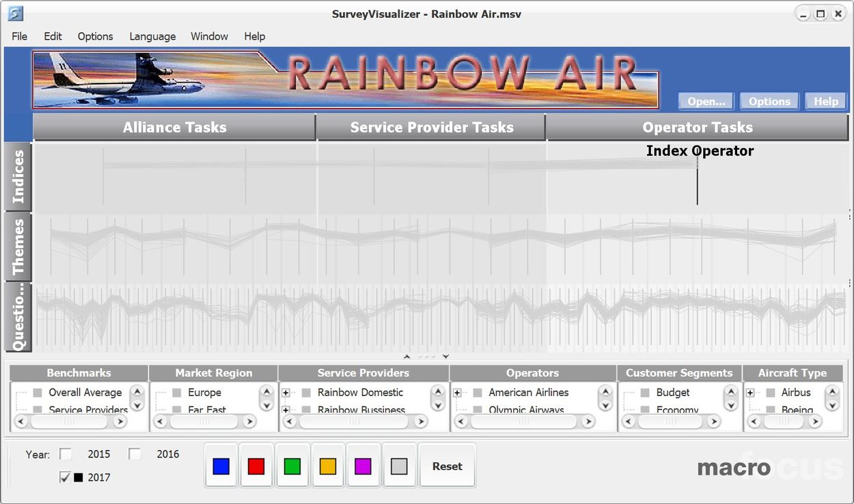This screenshot has width=854, height=504.
Task: Click the small up arrow on panel divider
Action: tap(407, 356)
